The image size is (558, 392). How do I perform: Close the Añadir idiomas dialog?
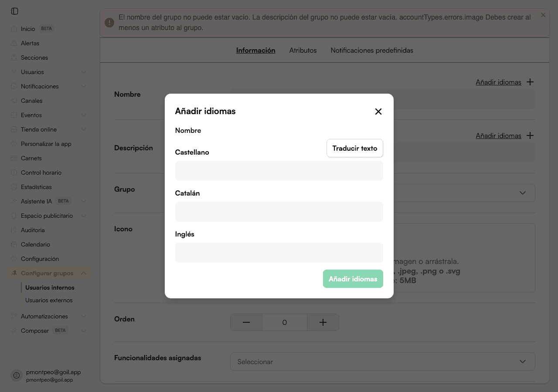pyautogui.click(x=378, y=112)
